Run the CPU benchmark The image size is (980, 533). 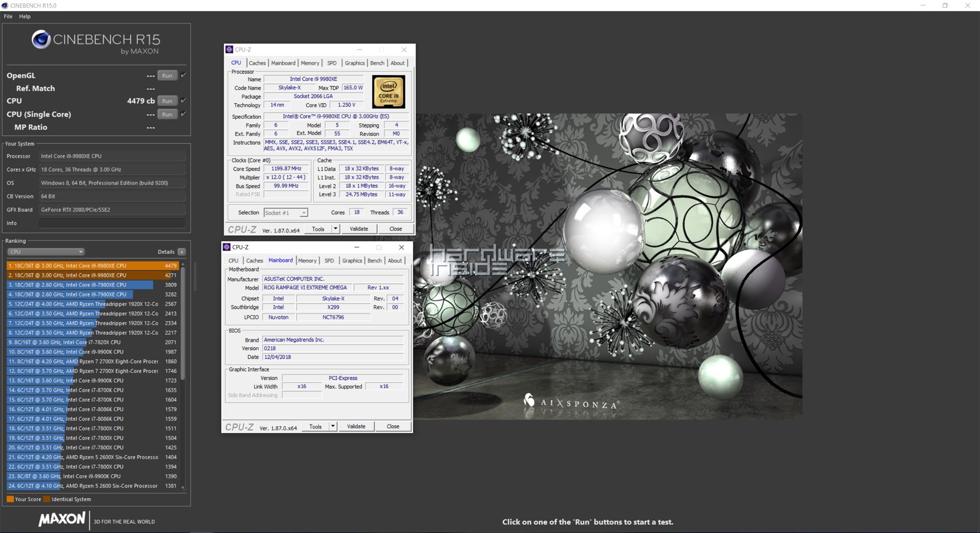pos(167,101)
